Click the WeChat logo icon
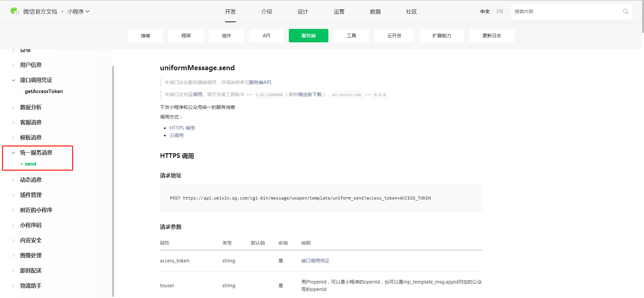Screen dimensions: 644x298 click(15, 11)
